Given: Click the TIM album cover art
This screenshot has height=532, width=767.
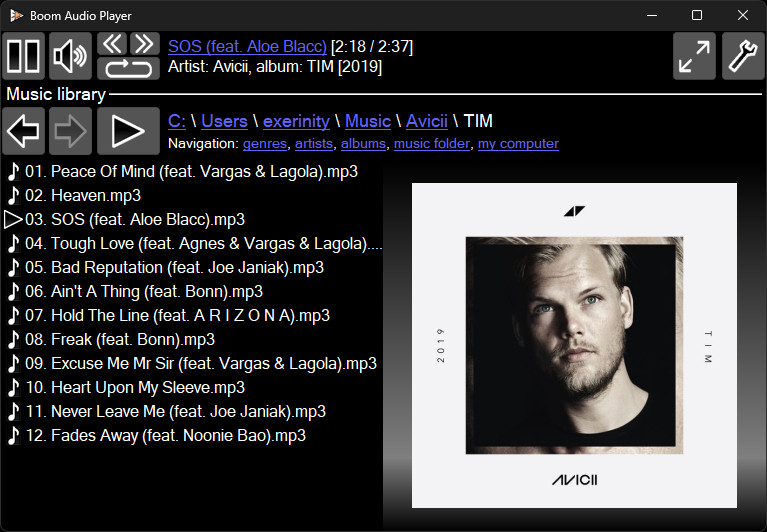Looking at the screenshot, I should pos(574,345).
